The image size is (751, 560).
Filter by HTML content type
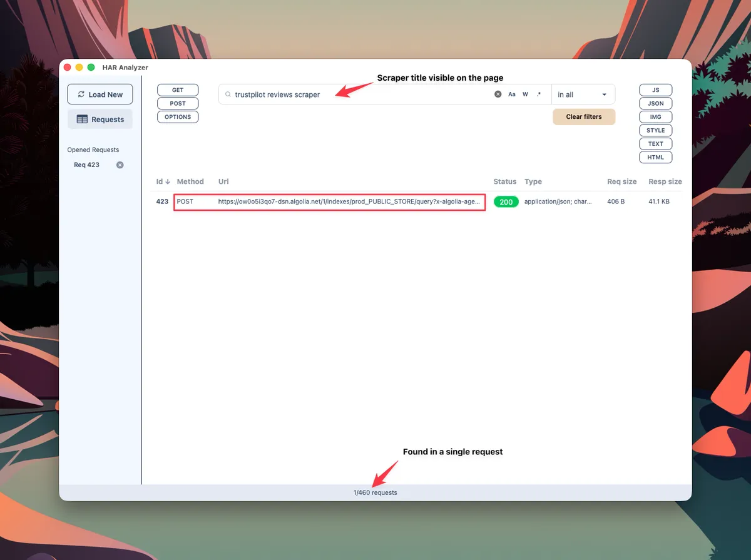655,157
